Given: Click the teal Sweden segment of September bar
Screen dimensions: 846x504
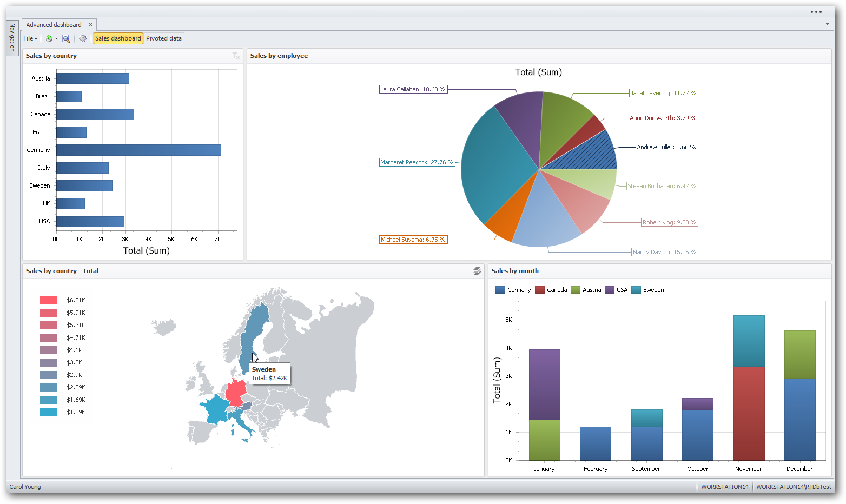Looking at the screenshot, I should coord(647,418).
